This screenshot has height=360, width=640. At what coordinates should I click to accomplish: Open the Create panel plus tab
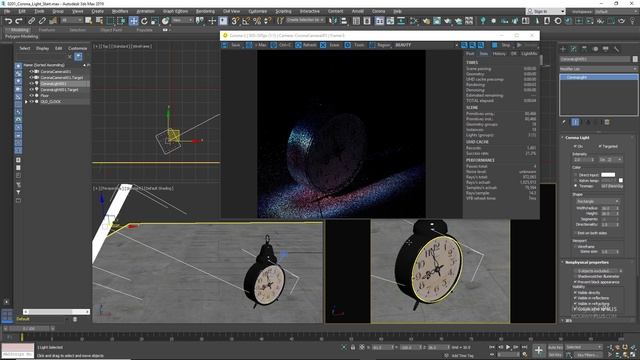tap(563, 49)
